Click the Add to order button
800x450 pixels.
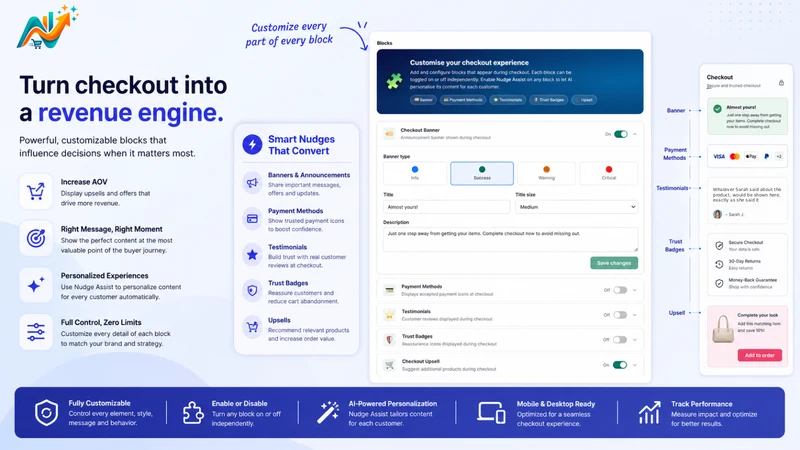[x=759, y=355]
